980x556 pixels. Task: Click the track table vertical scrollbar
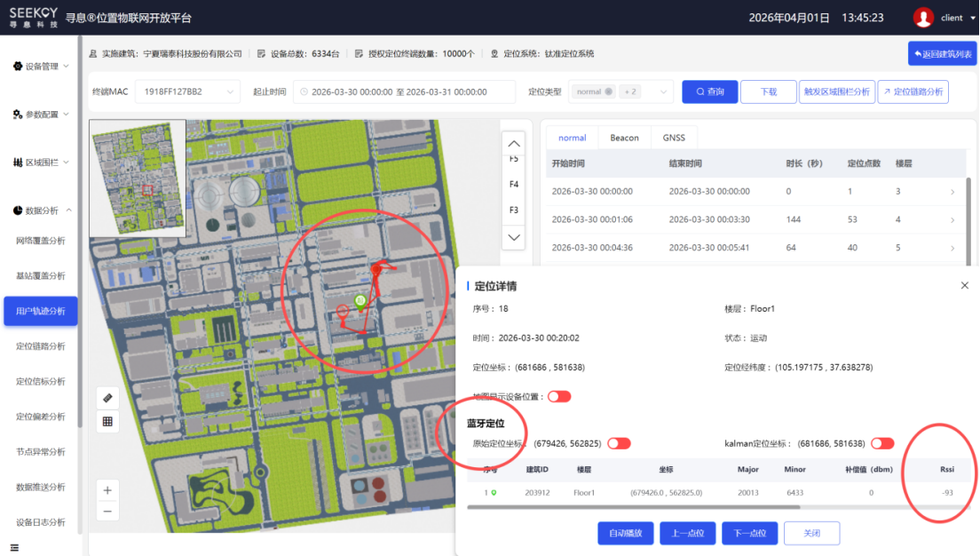(968, 221)
